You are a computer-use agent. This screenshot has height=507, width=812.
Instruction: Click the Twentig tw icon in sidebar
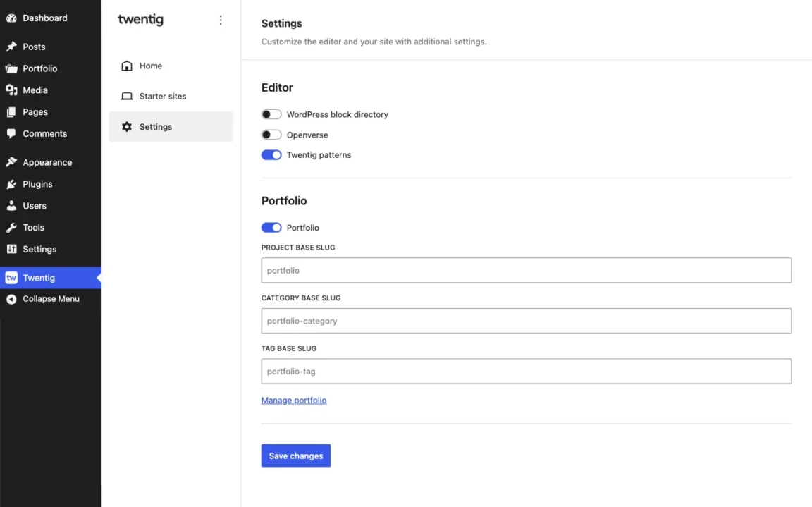click(x=11, y=277)
